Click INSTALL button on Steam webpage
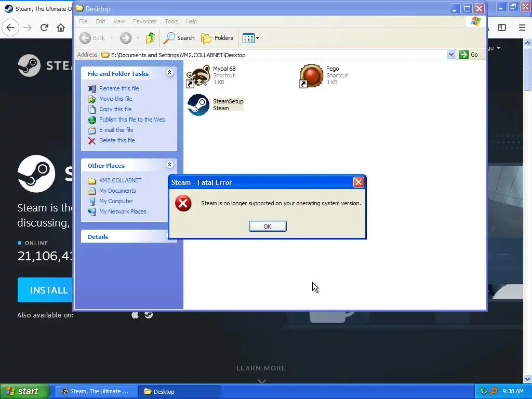The image size is (532, 399). coord(45,290)
